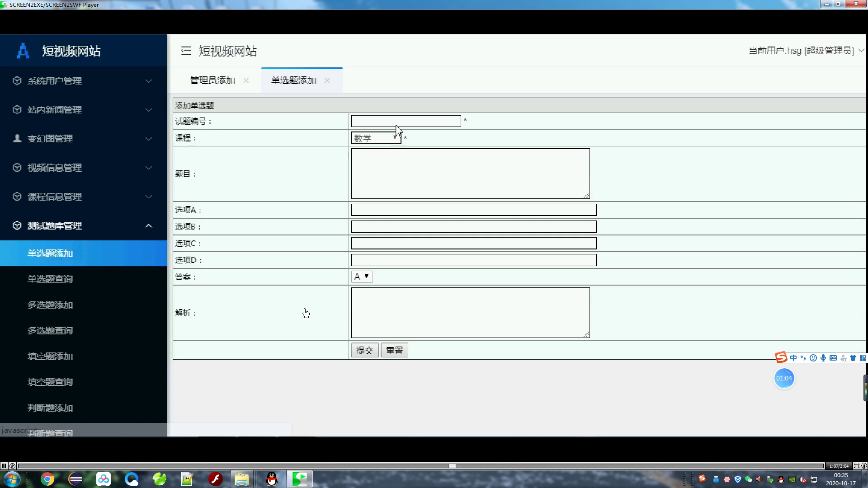Image resolution: width=868 pixels, height=488 pixels.
Task: Expand the 站内新闻管理 menu
Action: (x=84, y=110)
